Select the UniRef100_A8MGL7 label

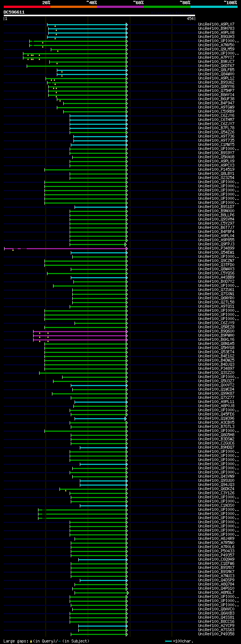(216, 593)
